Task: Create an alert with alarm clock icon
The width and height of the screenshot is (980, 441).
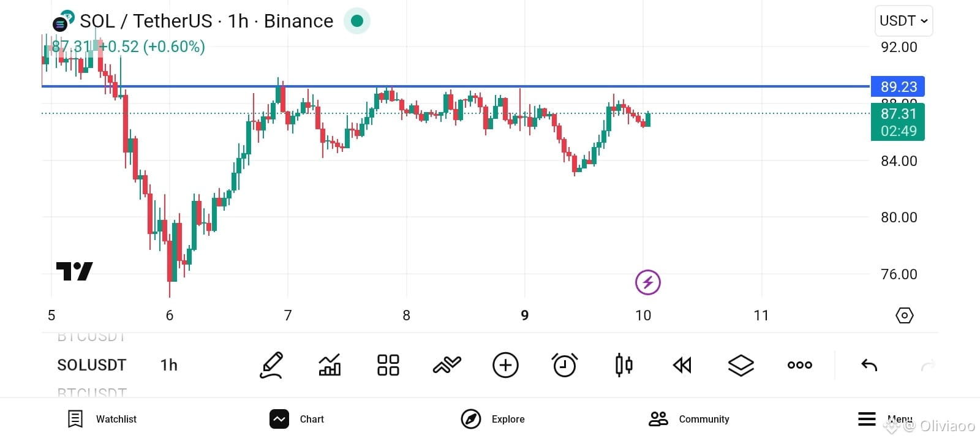Action: click(x=564, y=365)
